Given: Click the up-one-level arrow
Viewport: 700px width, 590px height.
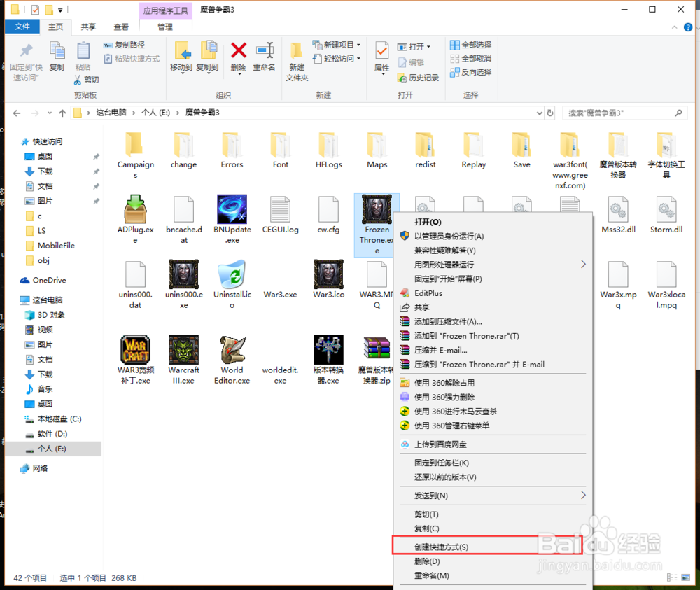Looking at the screenshot, I should point(62,113).
